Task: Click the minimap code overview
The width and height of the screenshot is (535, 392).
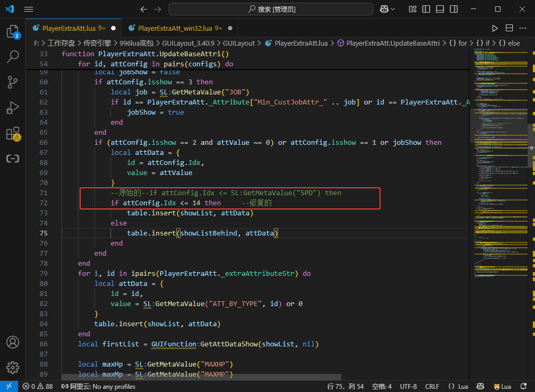Action: tap(500, 159)
